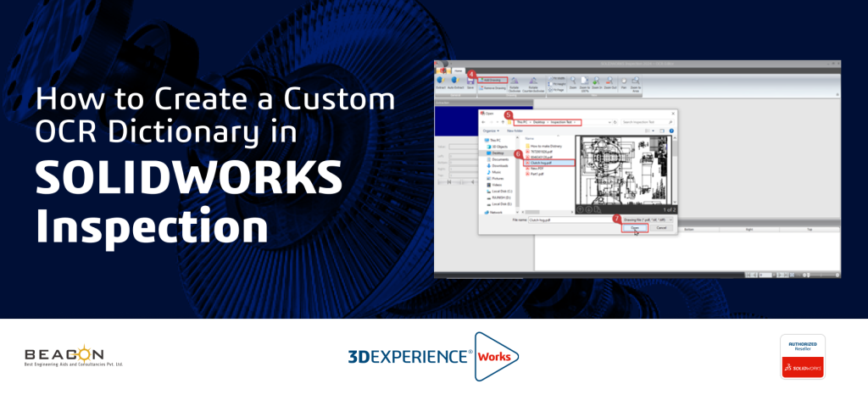The width and height of the screenshot is (868, 395).
Task: Select Fit Width view option
Action: coord(557,78)
